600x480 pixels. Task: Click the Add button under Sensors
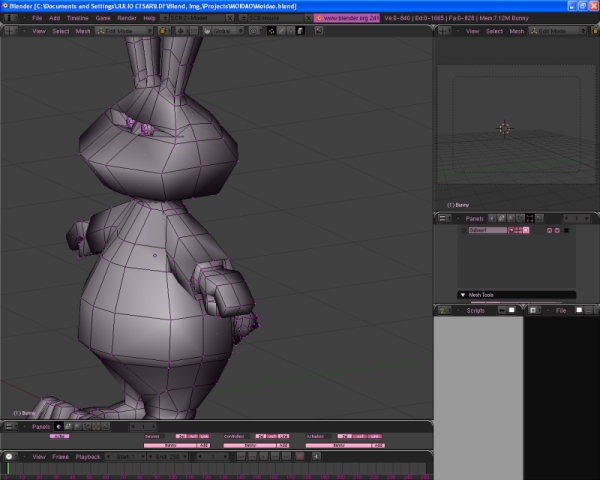[201, 445]
